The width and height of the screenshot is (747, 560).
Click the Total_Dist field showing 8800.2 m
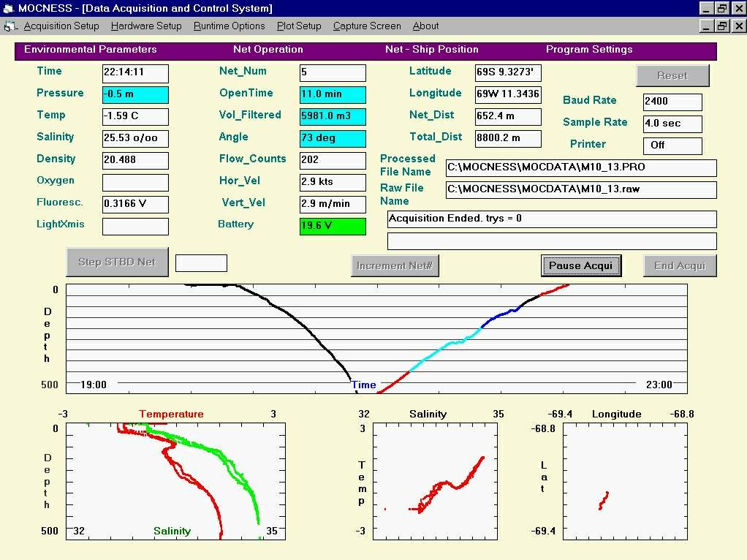pos(508,139)
